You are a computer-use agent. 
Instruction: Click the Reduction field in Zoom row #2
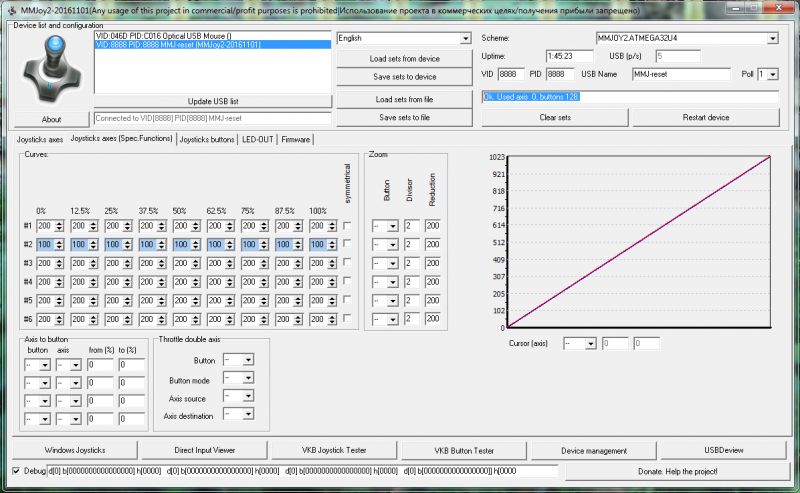coord(433,244)
